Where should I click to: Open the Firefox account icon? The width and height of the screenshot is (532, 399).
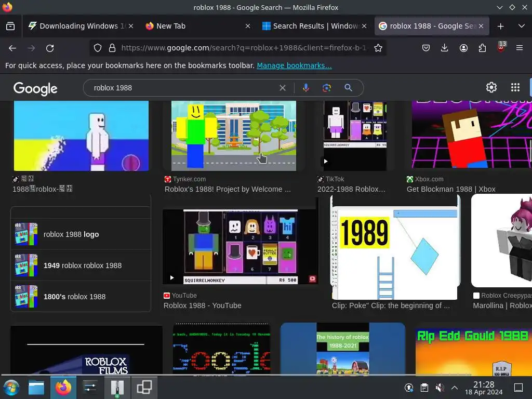pos(463,48)
